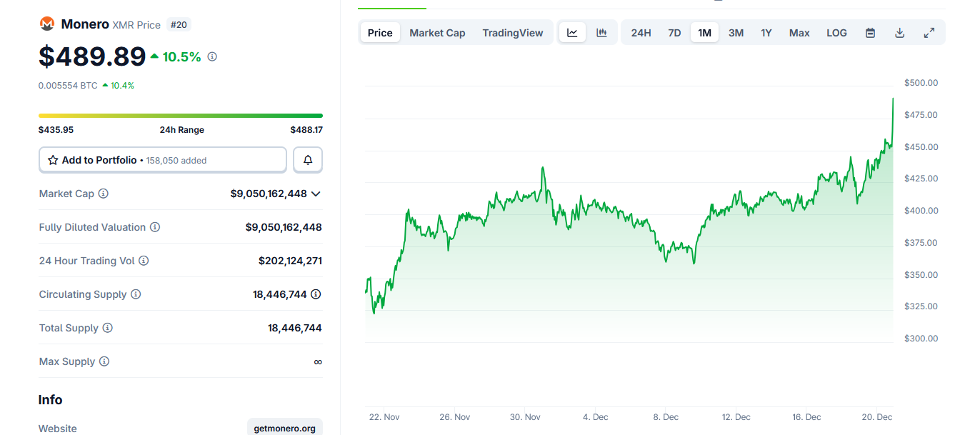Click the Info section heading

coord(51,400)
